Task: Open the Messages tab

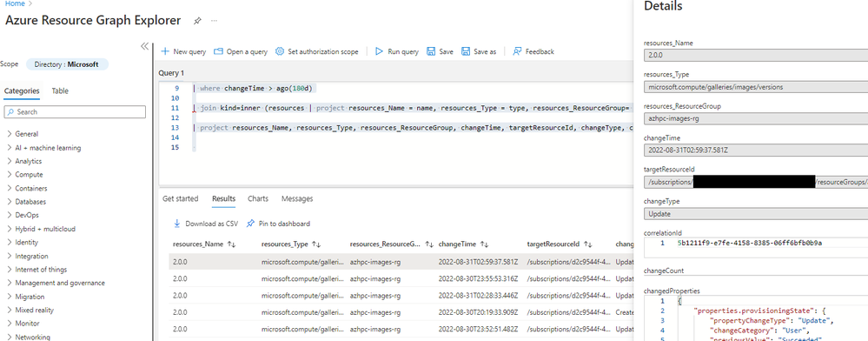Action: 297,198
